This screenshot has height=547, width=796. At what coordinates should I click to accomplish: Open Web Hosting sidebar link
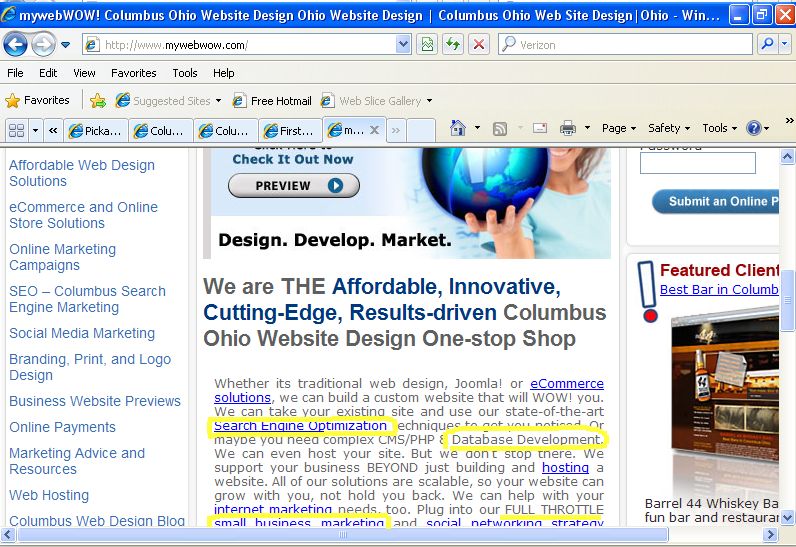click(x=49, y=495)
